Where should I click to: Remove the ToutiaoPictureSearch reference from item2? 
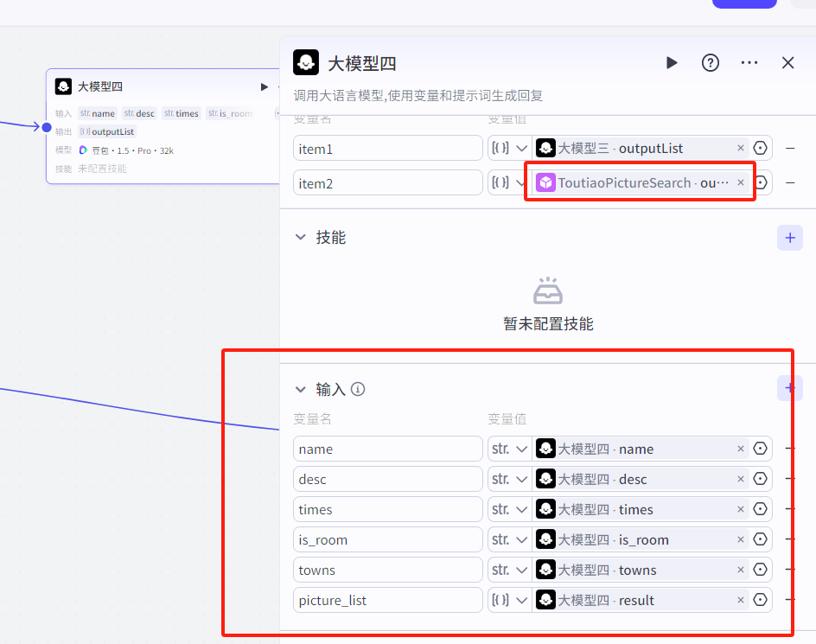pyautogui.click(x=741, y=182)
